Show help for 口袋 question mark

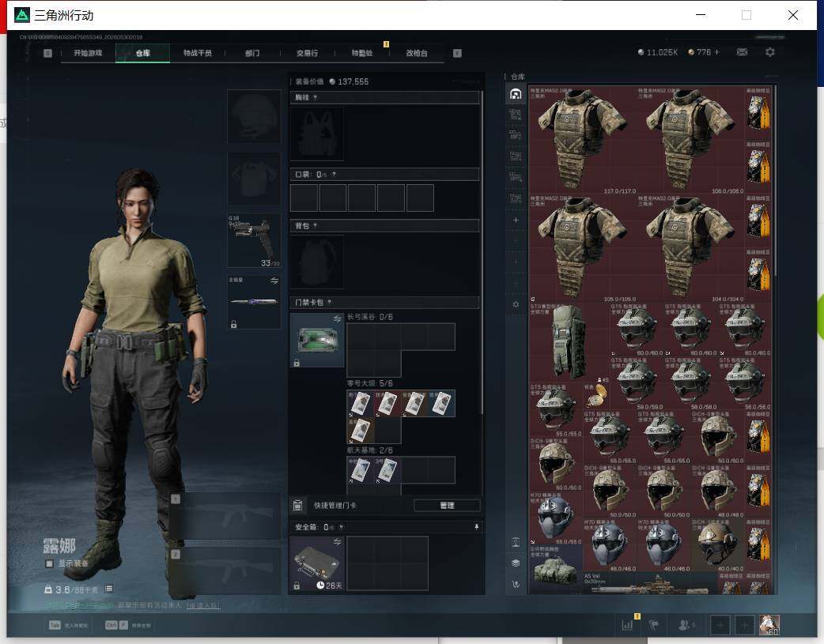pos(334,175)
